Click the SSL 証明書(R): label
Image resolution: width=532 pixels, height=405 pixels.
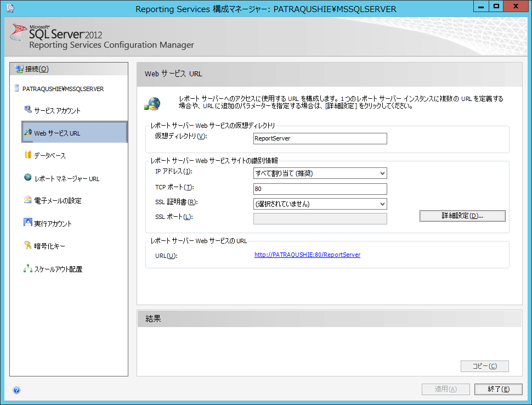tap(177, 202)
